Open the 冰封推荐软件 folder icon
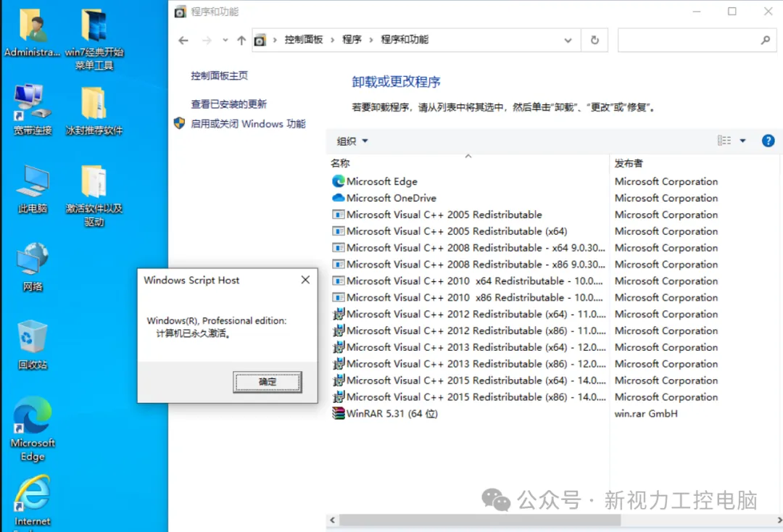 pos(94,111)
